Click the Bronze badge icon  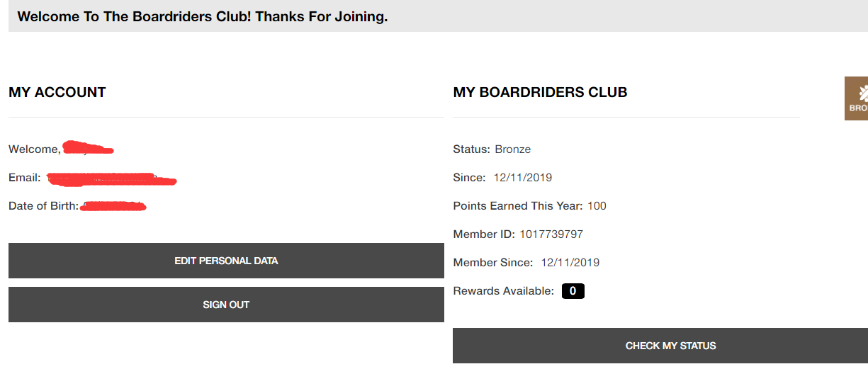click(857, 98)
